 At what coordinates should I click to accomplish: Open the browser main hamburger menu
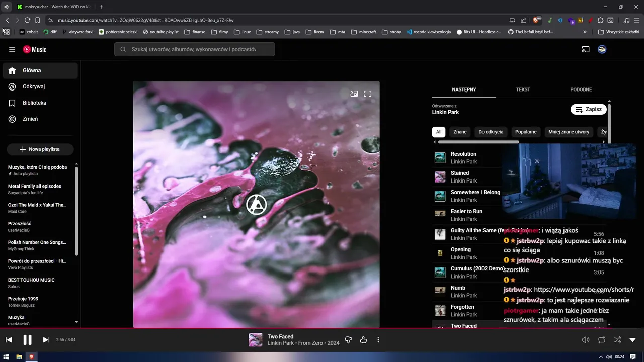tap(636, 20)
